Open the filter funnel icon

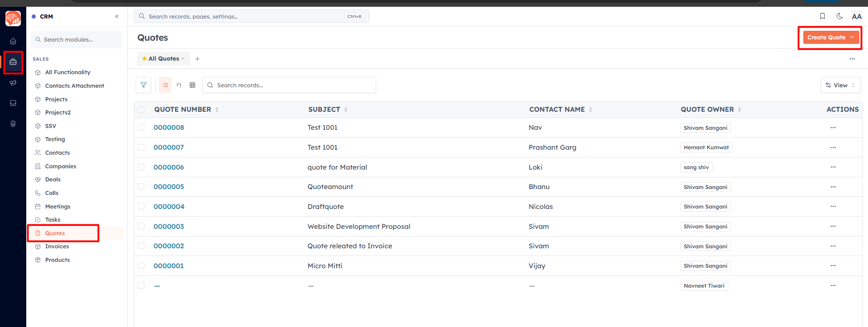pyautogui.click(x=143, y=85)
